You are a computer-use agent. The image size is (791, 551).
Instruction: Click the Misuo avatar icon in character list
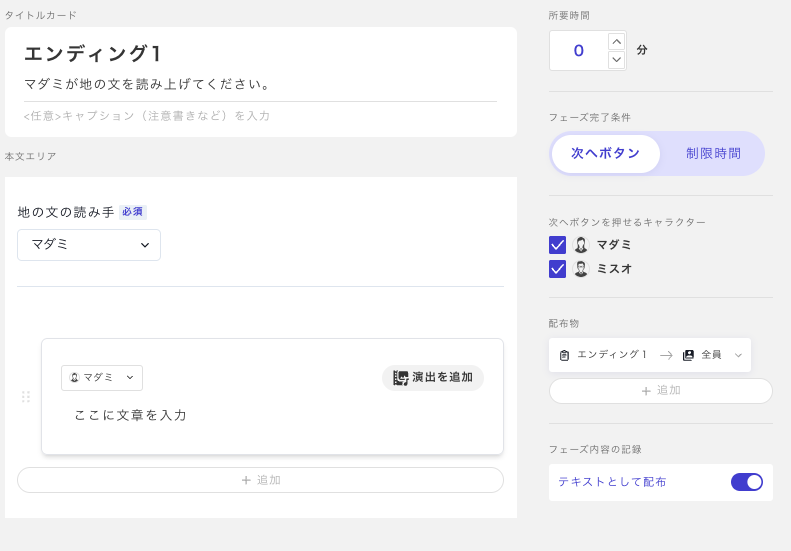click(x=581, y=269)
